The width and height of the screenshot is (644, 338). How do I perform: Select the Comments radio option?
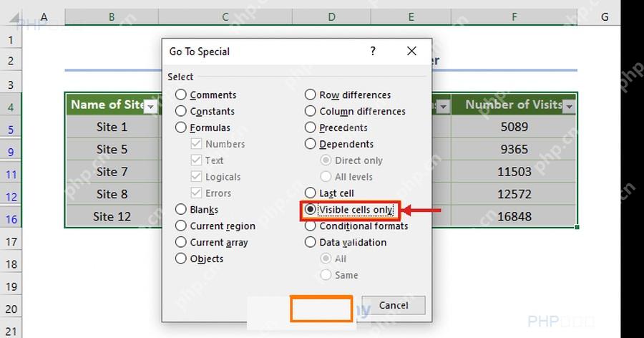pos(206,95)
